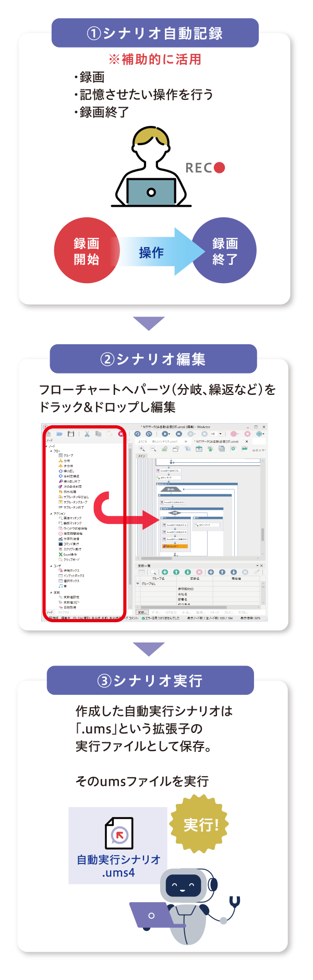This screenshot has width=313, height=980.
Task: Collapse the フロー tree group
Action: (x=51, y=451)
